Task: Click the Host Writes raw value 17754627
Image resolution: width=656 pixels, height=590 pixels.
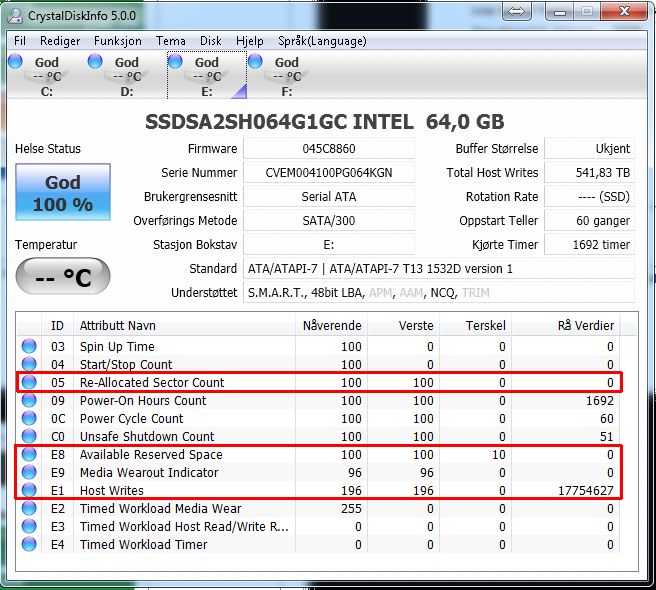Action: pyautogui.click(x=586, y=490)
